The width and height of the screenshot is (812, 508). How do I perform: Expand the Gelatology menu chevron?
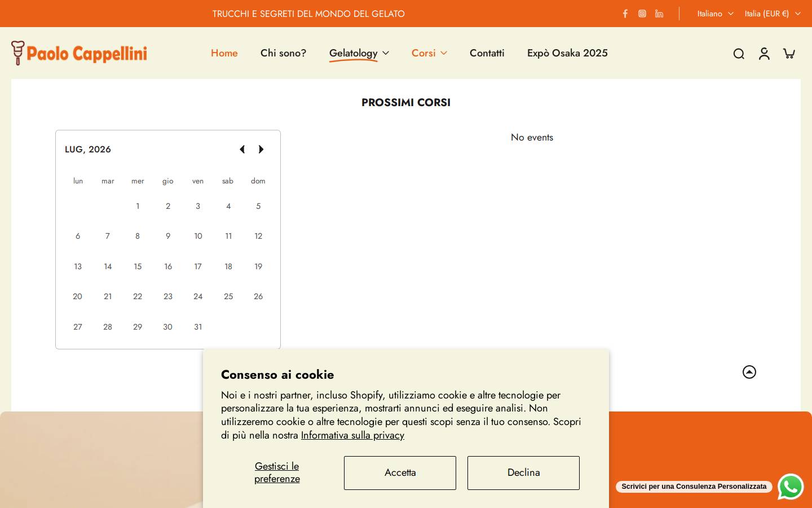click(386, 53)
